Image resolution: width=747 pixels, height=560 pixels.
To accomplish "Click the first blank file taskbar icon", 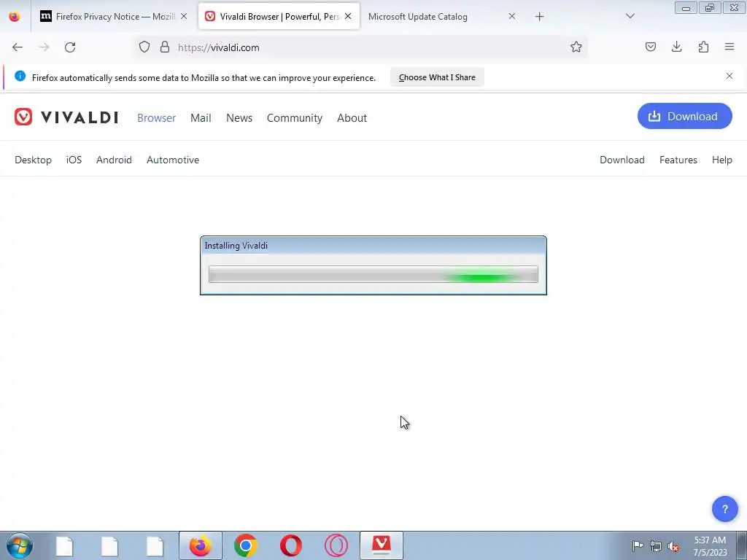I will [64, 545].
